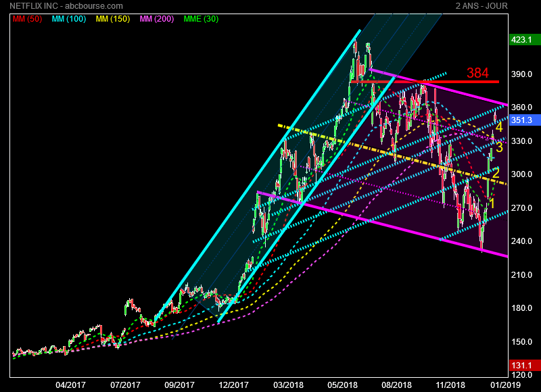Select the cyan MM (100) legend label

click(69, 19)
